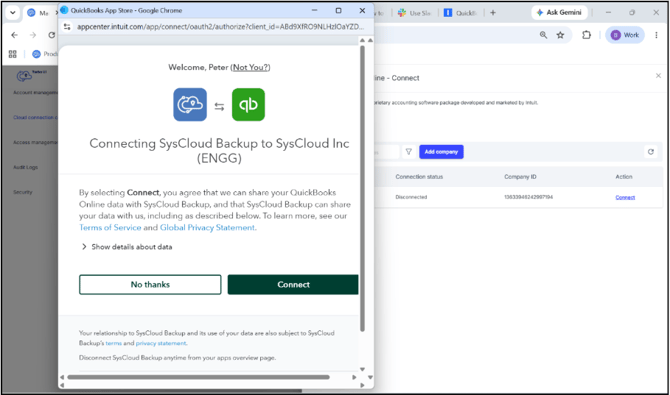The image size is (670, 395).
Task: View site information in popup address bar
Action: point(67,27)
